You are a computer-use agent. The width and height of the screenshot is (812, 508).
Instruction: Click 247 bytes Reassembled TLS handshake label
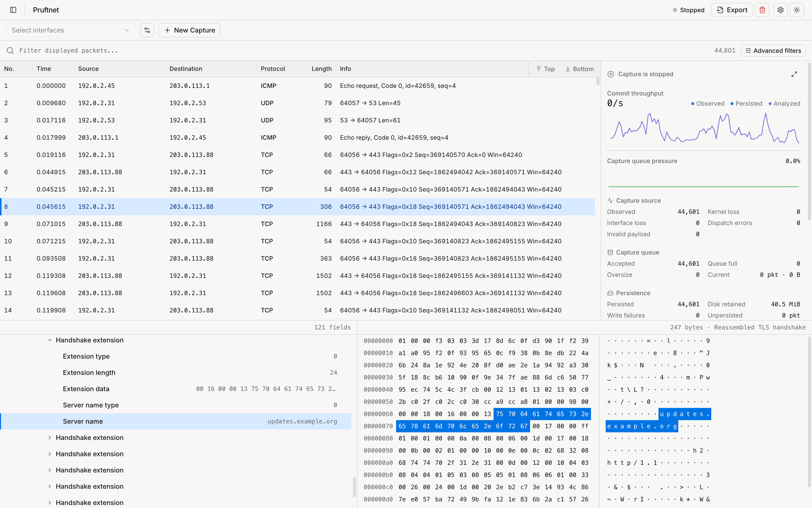point(738,327)
